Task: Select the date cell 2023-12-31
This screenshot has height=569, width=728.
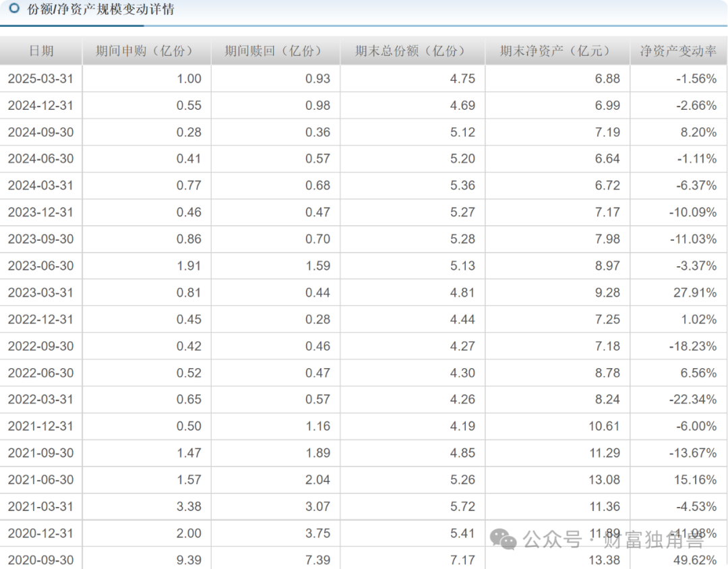Action: pyautogui.click(x=41, y=212)
